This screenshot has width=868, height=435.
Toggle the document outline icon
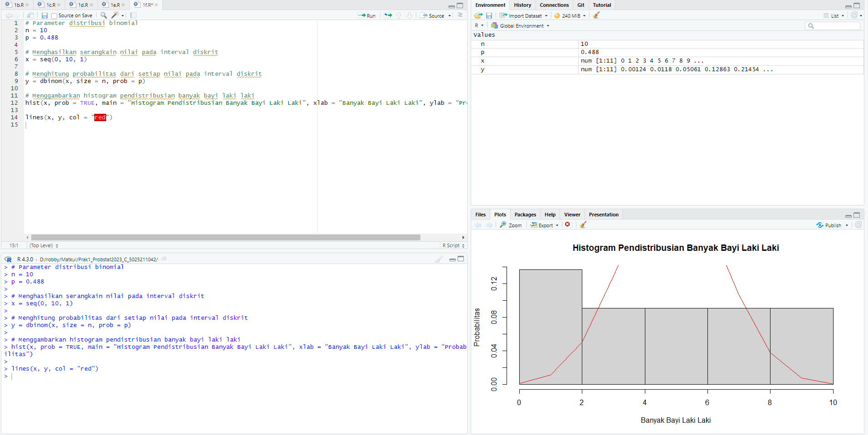[x=460, y=15]
